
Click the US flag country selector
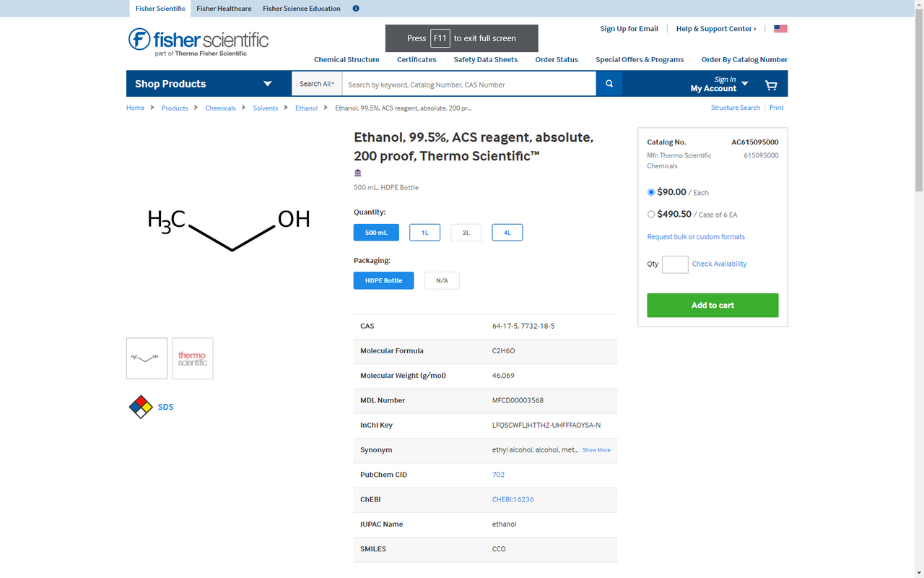[x=780, y=29]
